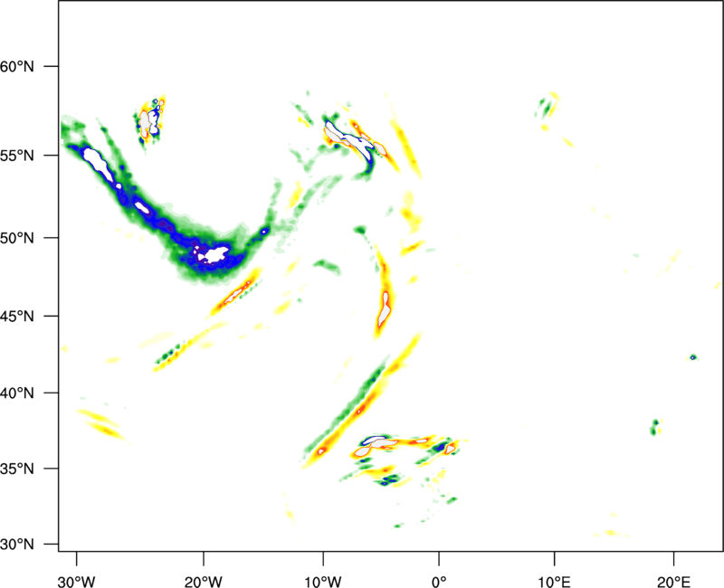724x588 pixels.
Task: Click the 60°N latitude label
Action: (17, 66)
